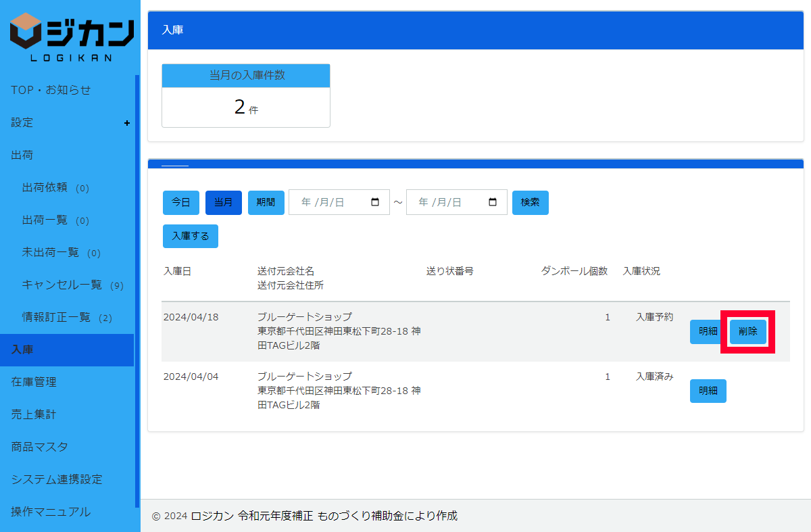Expand the 設定 menu with plus icon

tap(126, 123)
